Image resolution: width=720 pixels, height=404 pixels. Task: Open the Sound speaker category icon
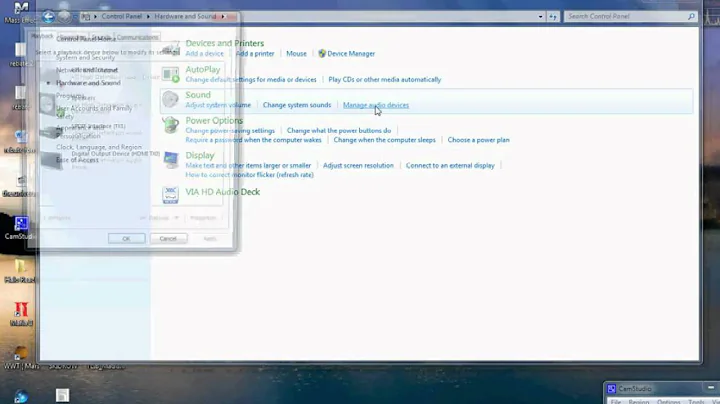pos(170,99)
